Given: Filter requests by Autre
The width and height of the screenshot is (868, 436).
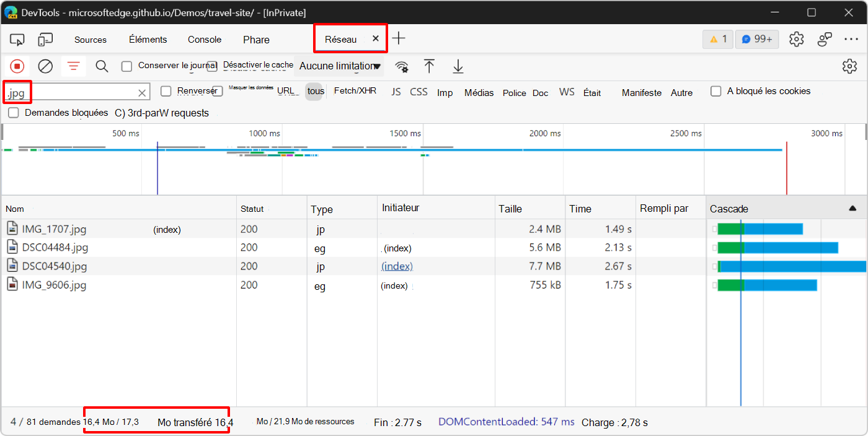Looking at the screenshot, I should pyautogui.click(x=681, y=92).
